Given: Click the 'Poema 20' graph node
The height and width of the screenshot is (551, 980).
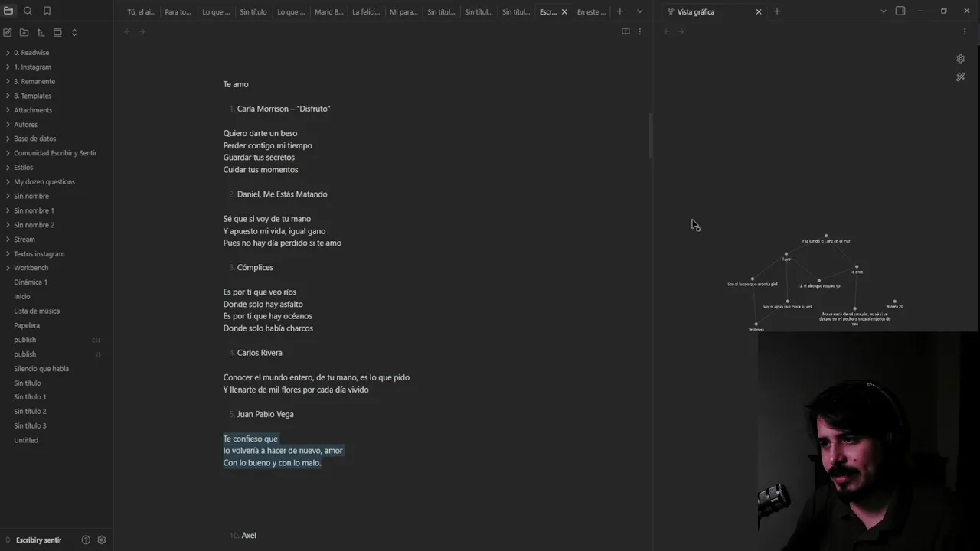Looking at the screenshot, I should (x=894, y=302).
